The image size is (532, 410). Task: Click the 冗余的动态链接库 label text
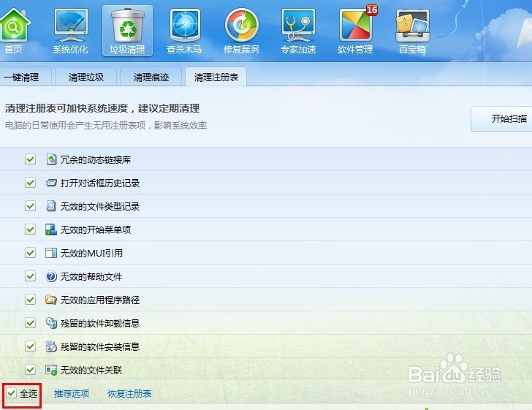point(96,159)
